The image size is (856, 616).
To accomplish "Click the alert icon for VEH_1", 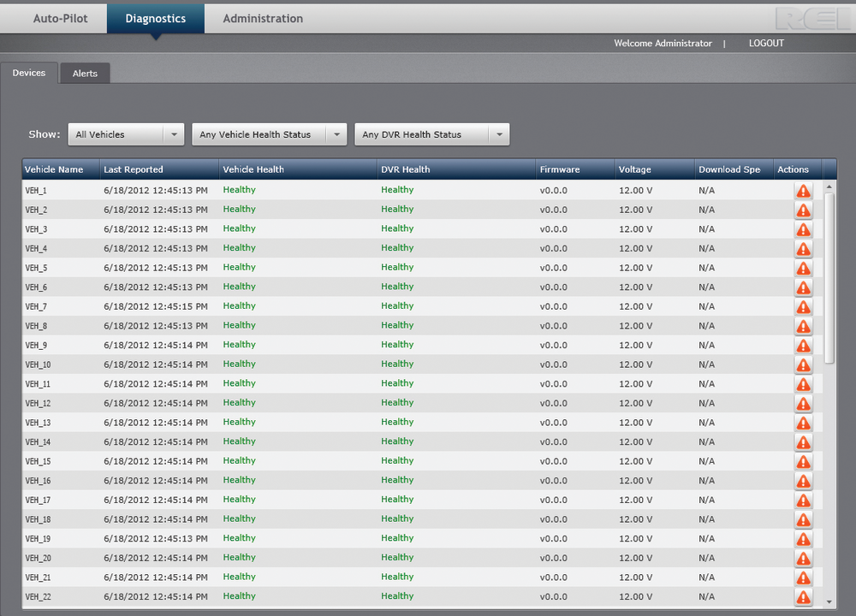I will click(x=803, y=191).
